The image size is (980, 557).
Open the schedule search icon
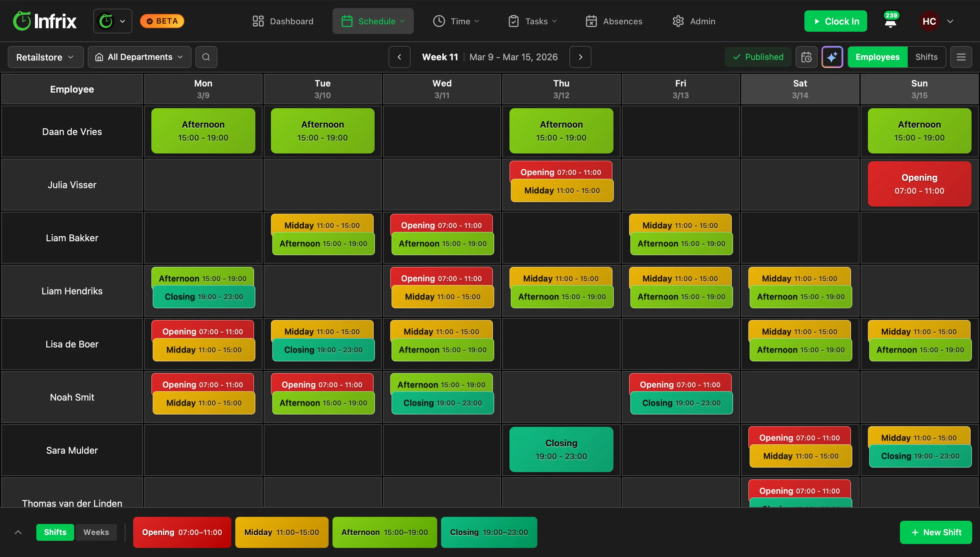206,57
